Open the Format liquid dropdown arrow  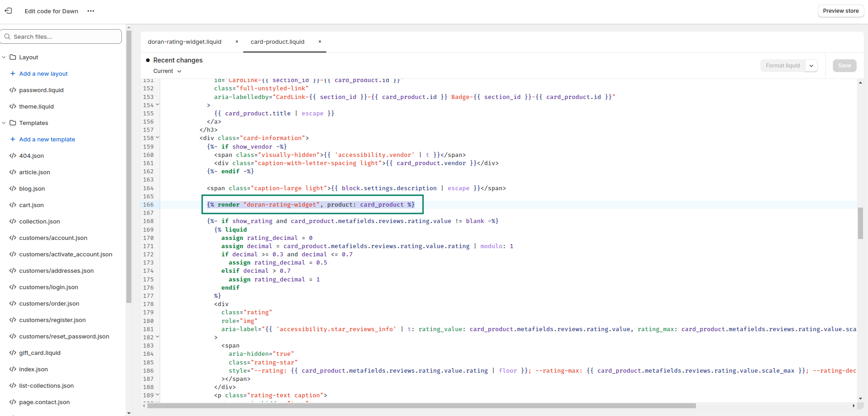pyautogui.click(x=811, y=66)
